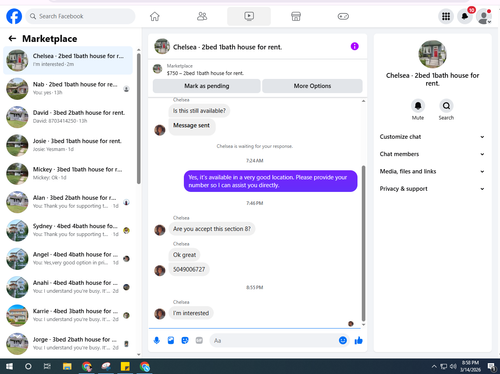Send a thumbs up like
The height and width of the screenshot is (374, 500).
click(x=359, y=340)
